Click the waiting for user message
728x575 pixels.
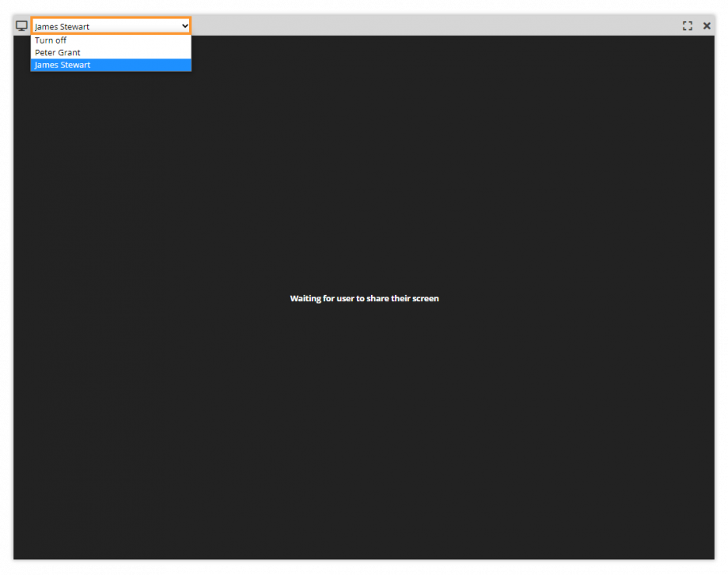(x=364, y=299)
